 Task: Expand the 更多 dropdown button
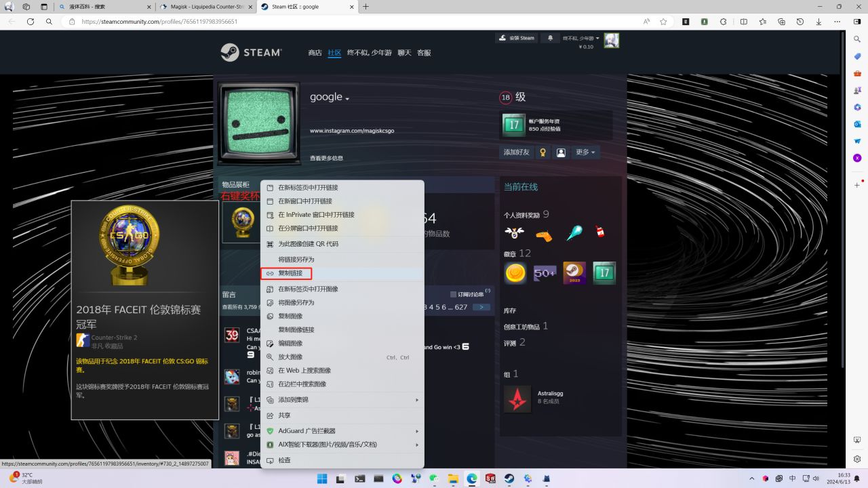click(x=585, y=152)
